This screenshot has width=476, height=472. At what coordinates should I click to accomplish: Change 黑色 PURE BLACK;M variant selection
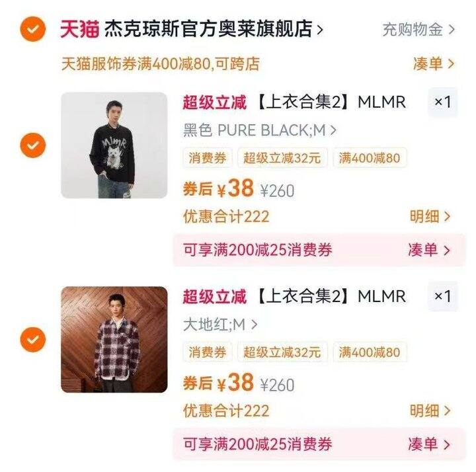(259, 130)
